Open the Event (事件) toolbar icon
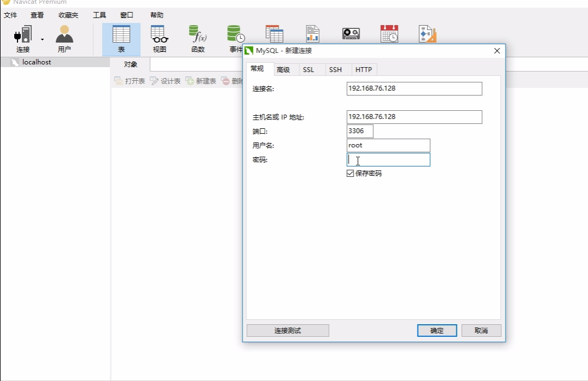 pyautogui.click(x=236, y=39)
